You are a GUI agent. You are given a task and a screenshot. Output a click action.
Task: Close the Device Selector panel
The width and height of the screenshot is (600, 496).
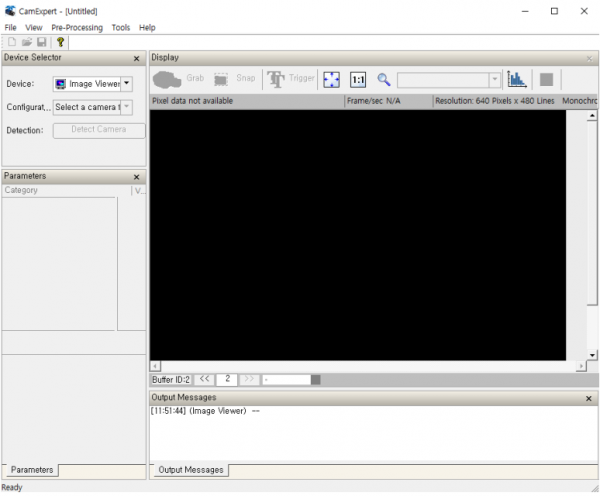point(137,59)
